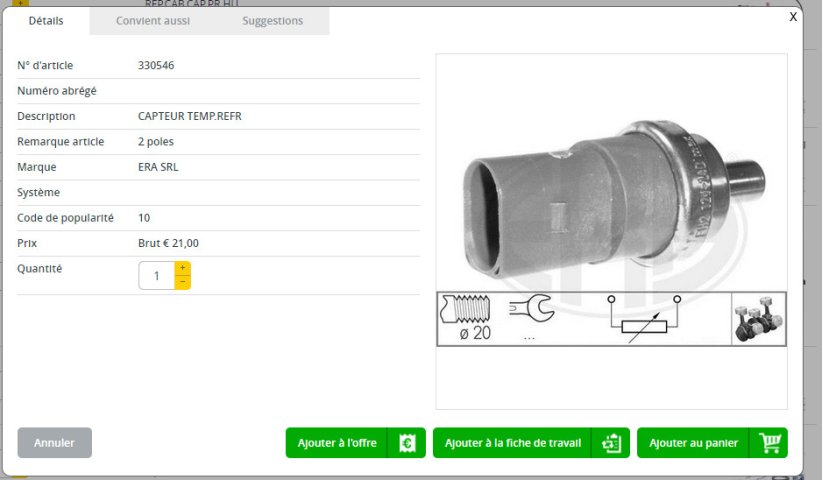Click the shopping cart icon
Image resolution: width=822 pixels, height=480 pixels.
(x=769, y=443)
